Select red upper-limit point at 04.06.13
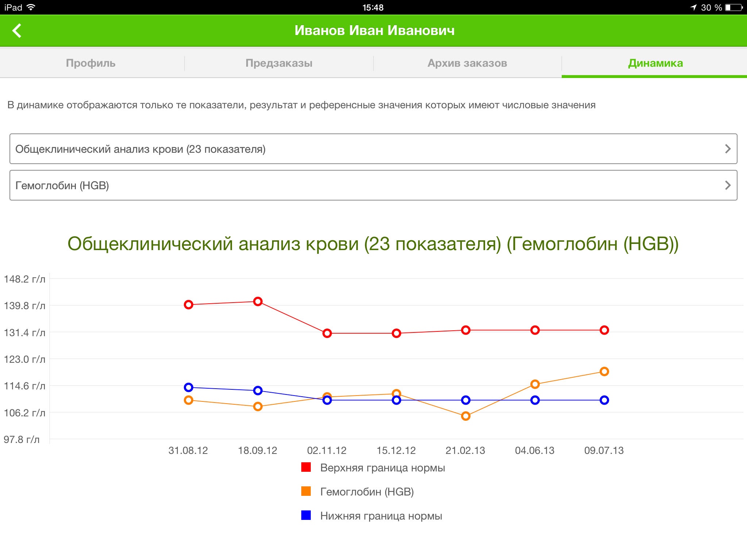The width and height of the screenshot is (747, 560). pyautogui.click(x=535, y=330)
